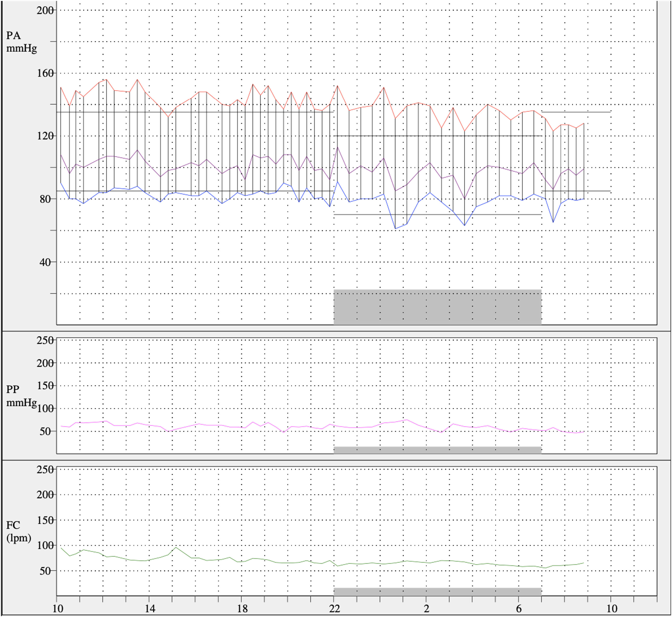Select the 22 hour mark on time axis

coord(334,609)
